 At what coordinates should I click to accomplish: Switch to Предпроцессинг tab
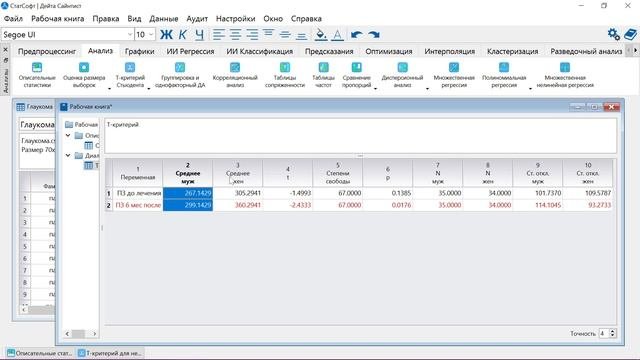(x=47, y=51)
